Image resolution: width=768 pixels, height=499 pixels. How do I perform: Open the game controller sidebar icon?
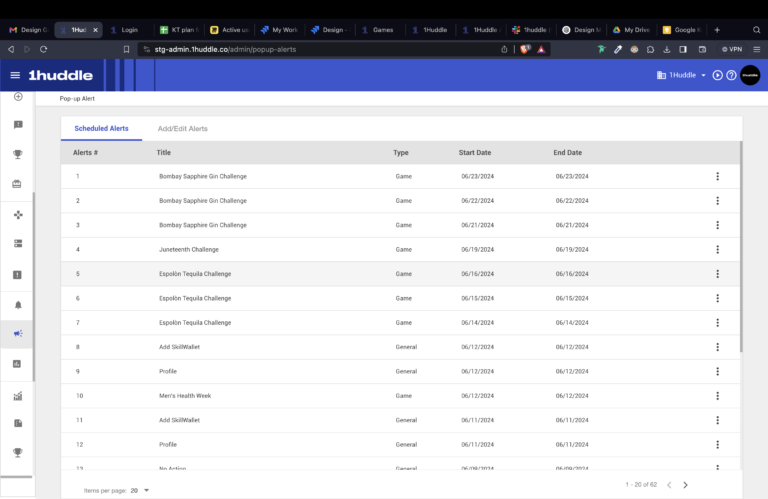point(17,214)
